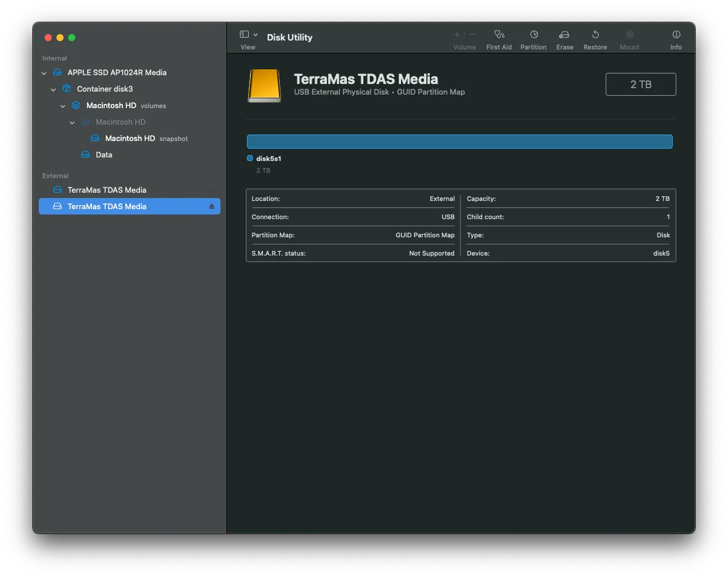Image resolution: width=728 pixels, height=577 pixels.
Task: Click the yellow external drive icon
Action: (265, 86)
